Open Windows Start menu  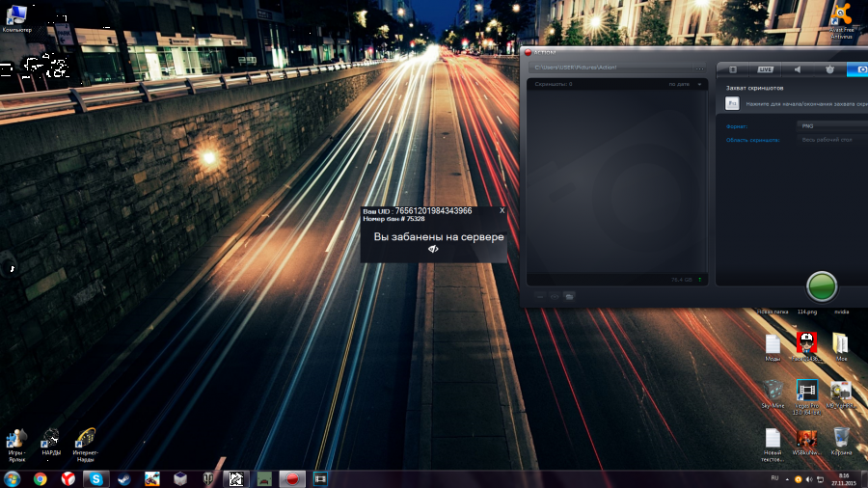12,479
